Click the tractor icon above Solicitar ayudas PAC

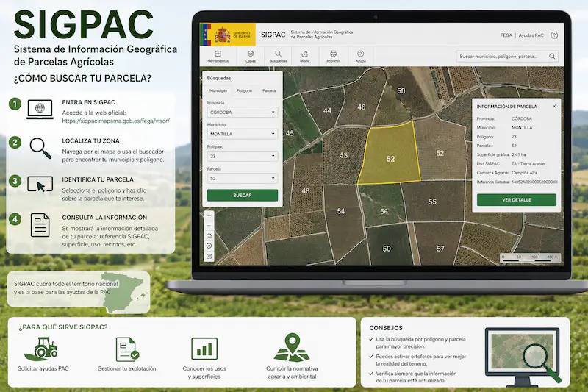click(x=41, y=349)
